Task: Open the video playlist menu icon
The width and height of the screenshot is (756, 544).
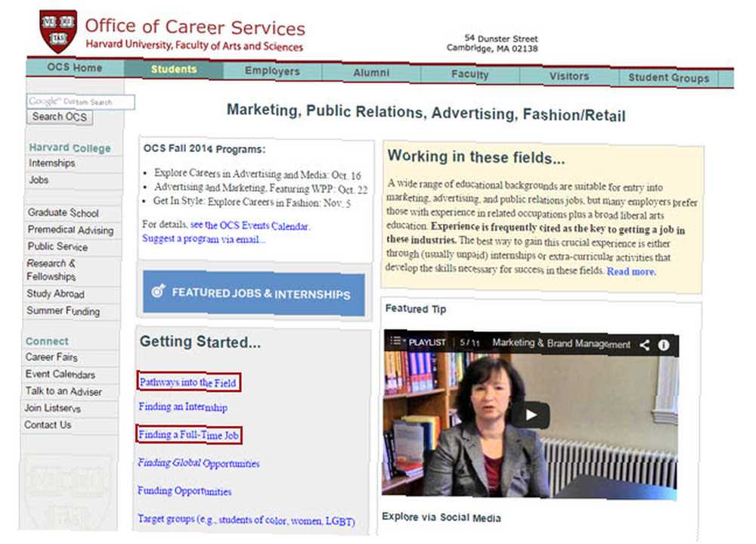Action: (x=395, y=340)
